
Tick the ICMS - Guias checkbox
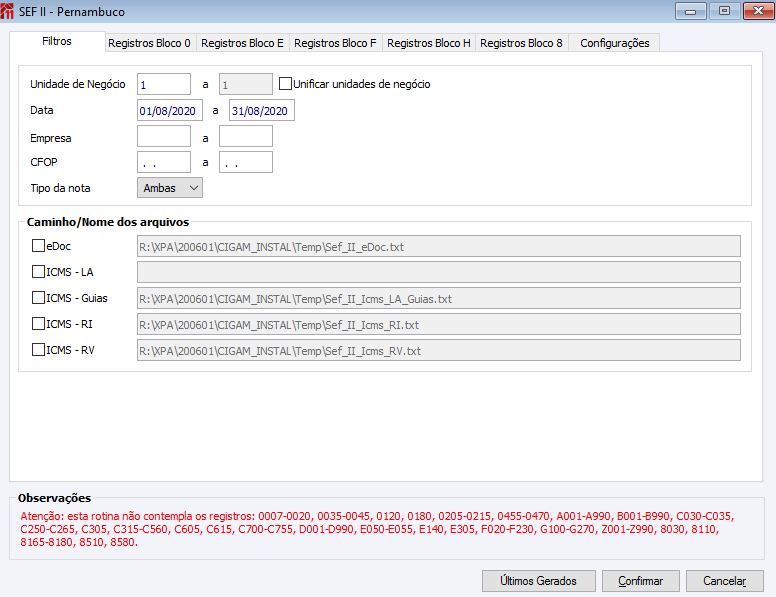click(x=38, y=298)
